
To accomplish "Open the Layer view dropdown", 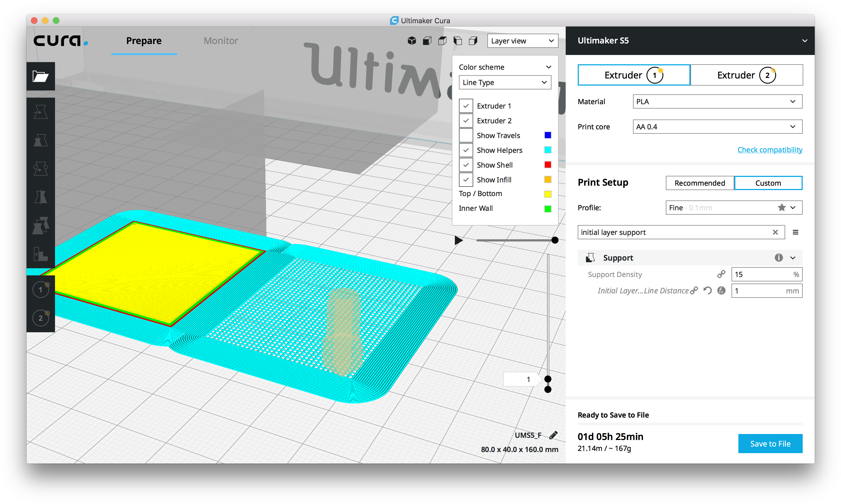I will click(x=522, y=41).
